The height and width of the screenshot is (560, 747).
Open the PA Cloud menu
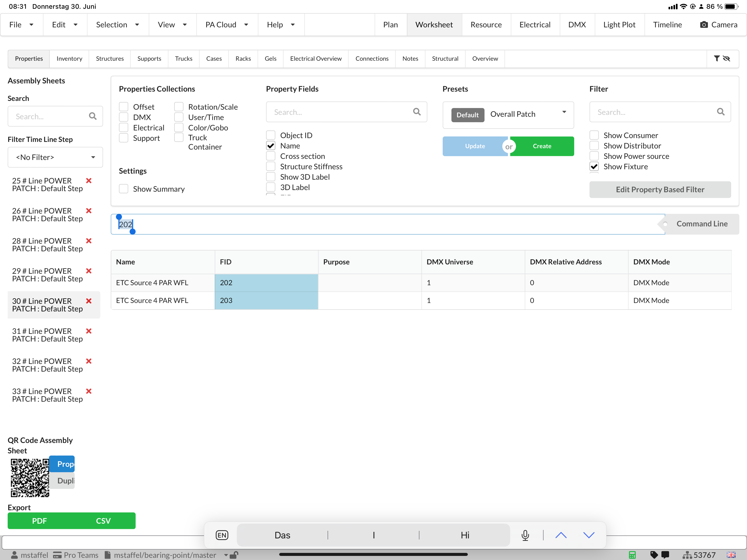point(227,25)
